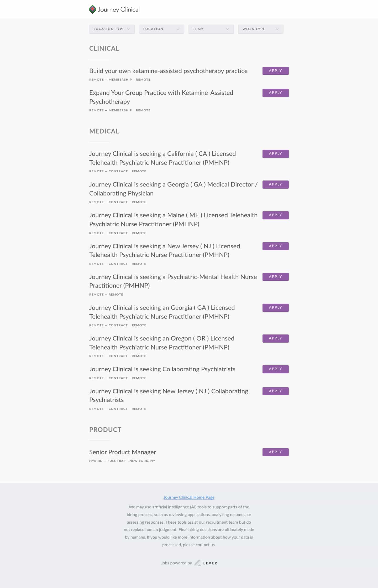Click the Journey Clinical diamond logo icon
Image resolution: width=378 pixels, height=588 pixels.
(x=92, y=9)
